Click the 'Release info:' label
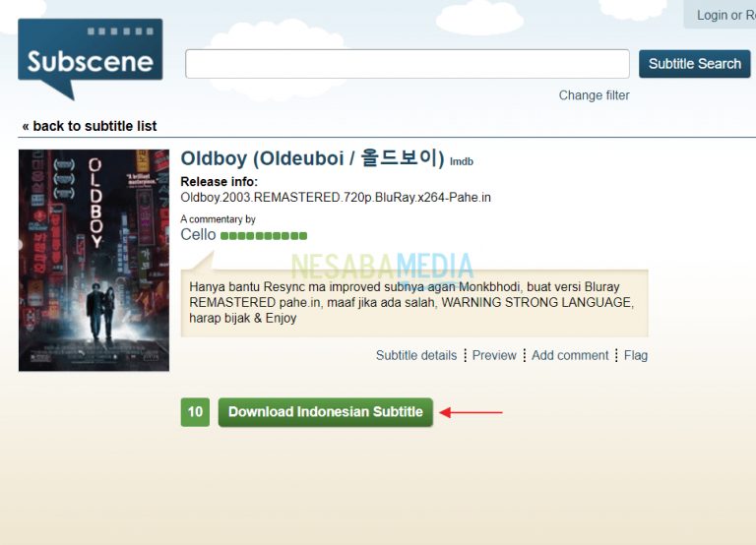 [220, 182]
